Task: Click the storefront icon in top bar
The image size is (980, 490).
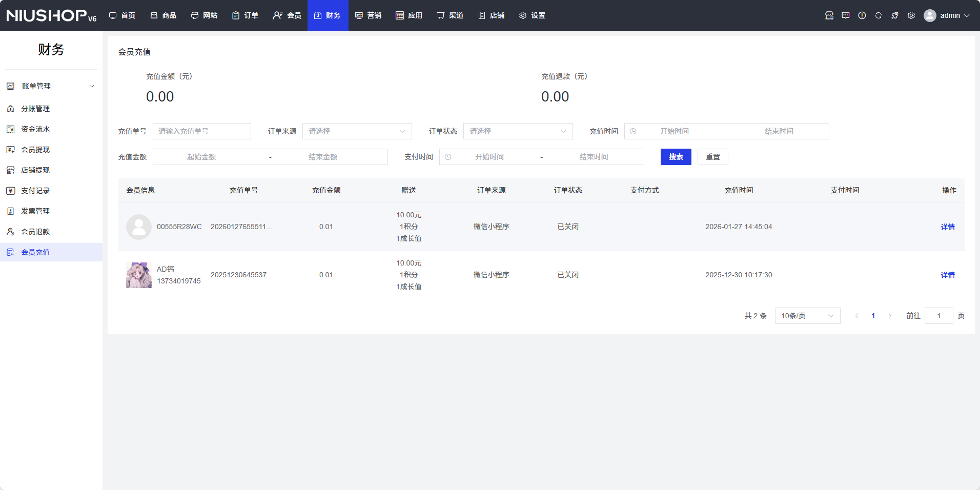Action: point(829,15)
